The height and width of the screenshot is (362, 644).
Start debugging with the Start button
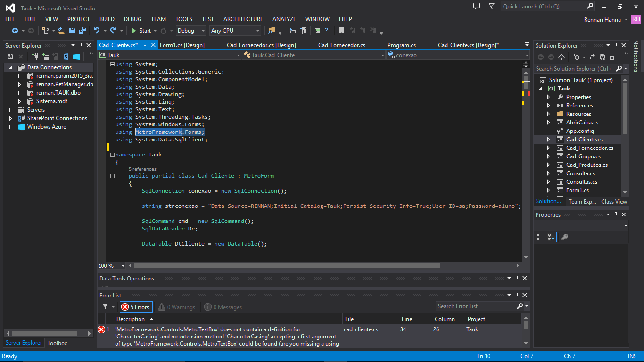[x=141, y=31]
